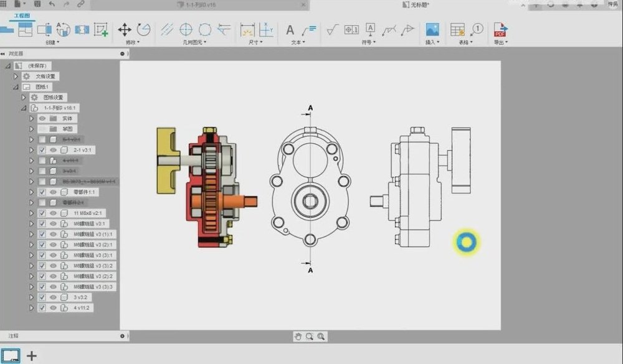The width and height of the screenshot is (623, 364).
Task: Choose the Ordinate Dimension tool
Action: (266, 30)
